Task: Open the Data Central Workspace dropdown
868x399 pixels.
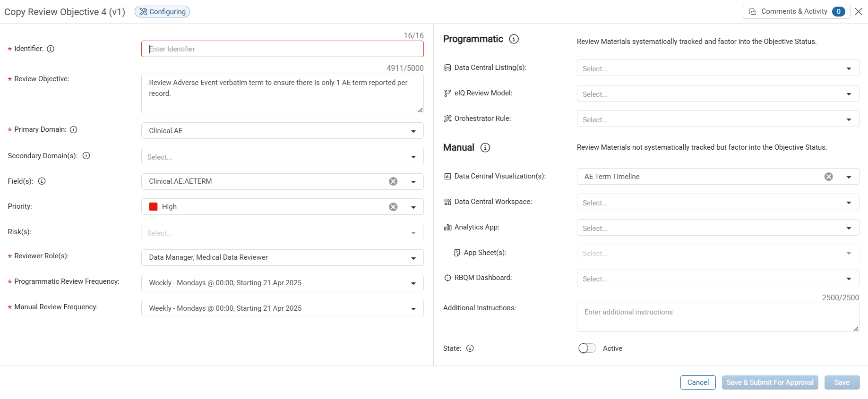Action: [718, 202]
